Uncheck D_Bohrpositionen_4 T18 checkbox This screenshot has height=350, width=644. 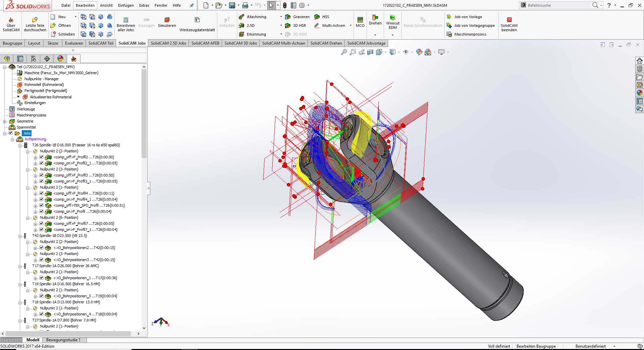tap(42, 314)
